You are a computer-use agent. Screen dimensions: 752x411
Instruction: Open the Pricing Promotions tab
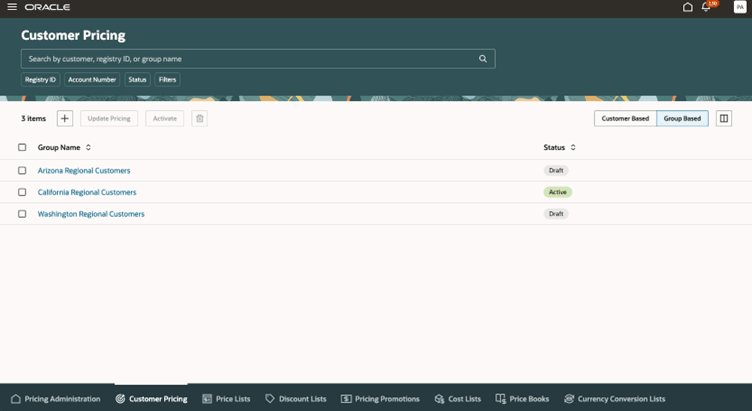pos(380,399)
